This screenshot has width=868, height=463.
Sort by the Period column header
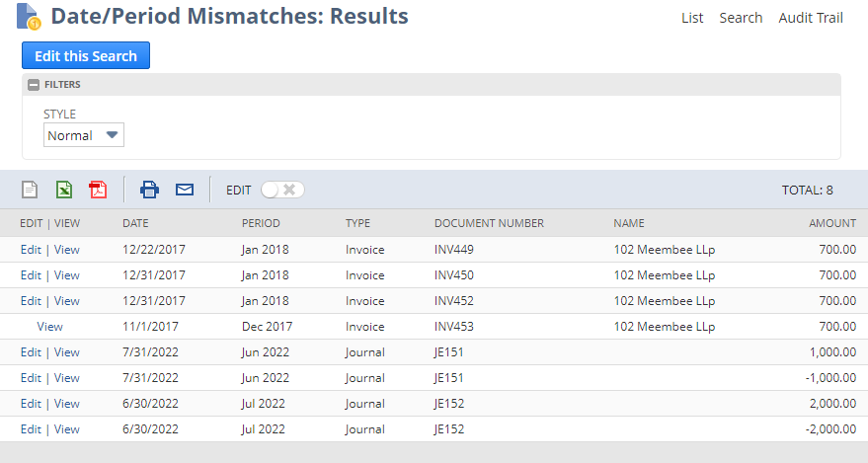261,223
